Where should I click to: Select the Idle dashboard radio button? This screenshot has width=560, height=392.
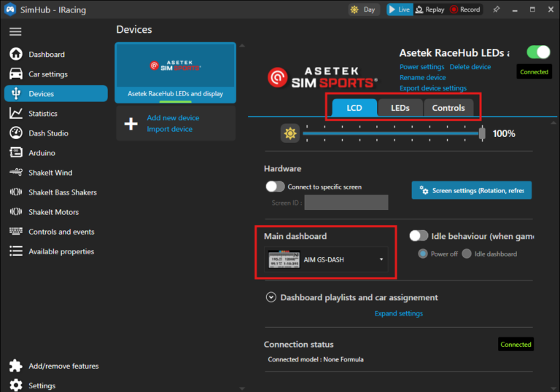coord(467,254)
